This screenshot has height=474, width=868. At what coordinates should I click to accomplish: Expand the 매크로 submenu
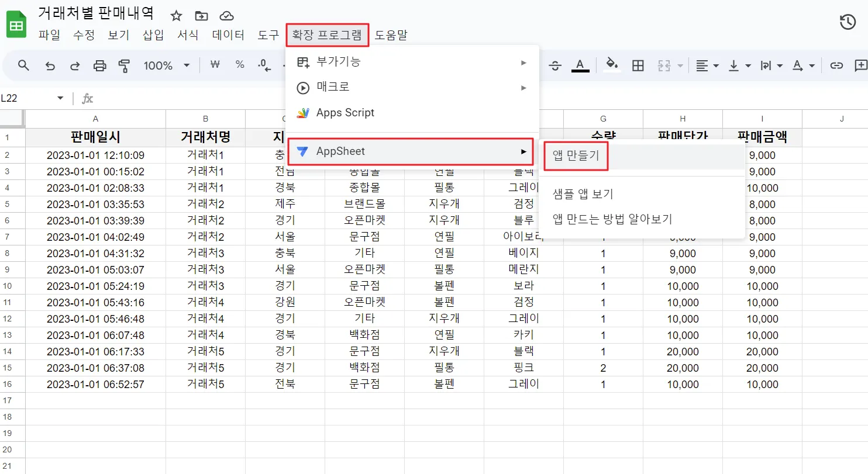pos(412,88)
